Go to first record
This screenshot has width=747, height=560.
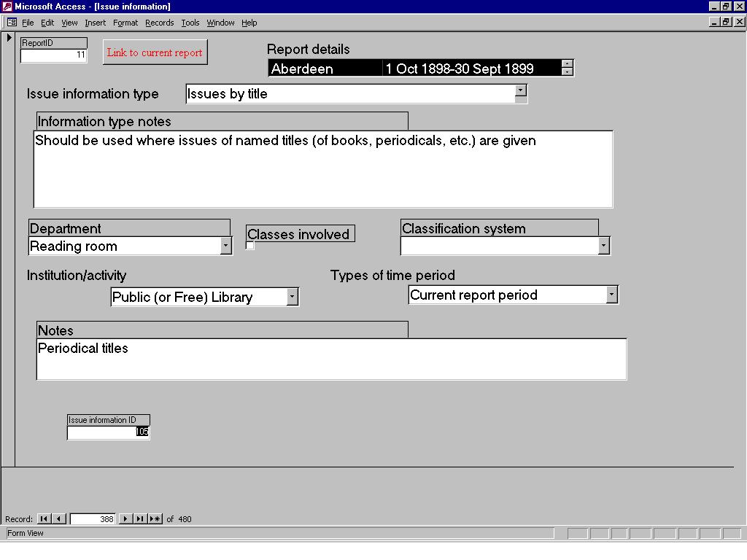click(x=44, y=518)
